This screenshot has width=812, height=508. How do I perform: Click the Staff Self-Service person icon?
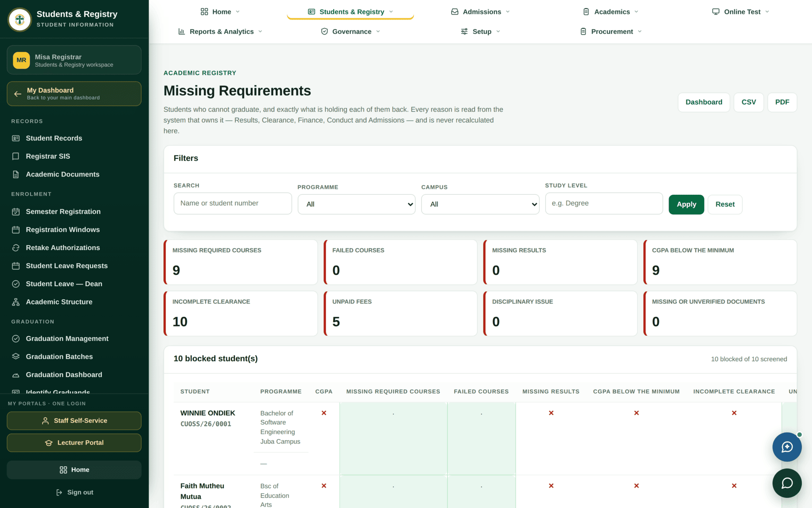click(x=45, y=421)
